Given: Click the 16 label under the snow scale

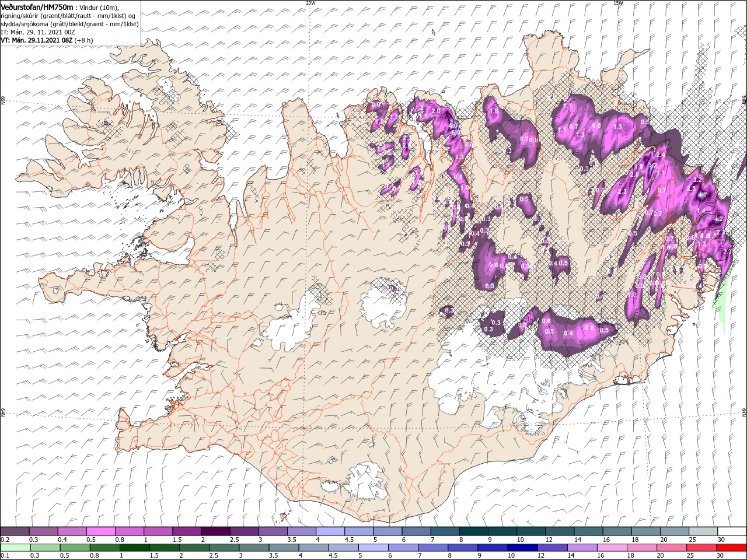Looking at the screenshot, I should click(606, 540).
